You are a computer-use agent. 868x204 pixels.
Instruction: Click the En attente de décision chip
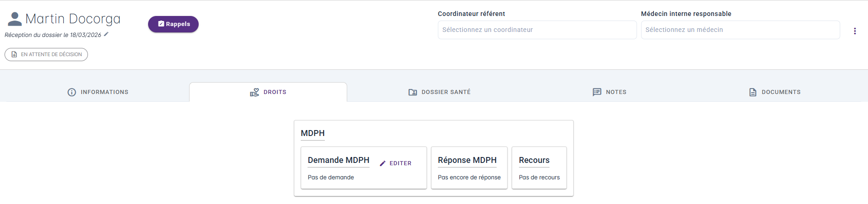[x=46, y=55]
